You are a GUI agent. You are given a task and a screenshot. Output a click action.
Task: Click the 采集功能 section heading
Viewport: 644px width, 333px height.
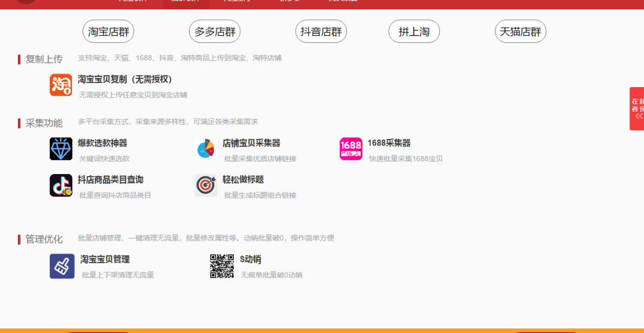[x=44, y=123]
